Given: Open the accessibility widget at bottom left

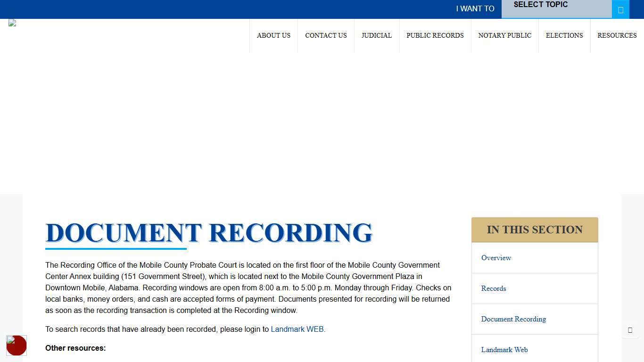Looking at the screenshot, I should 17,346.
